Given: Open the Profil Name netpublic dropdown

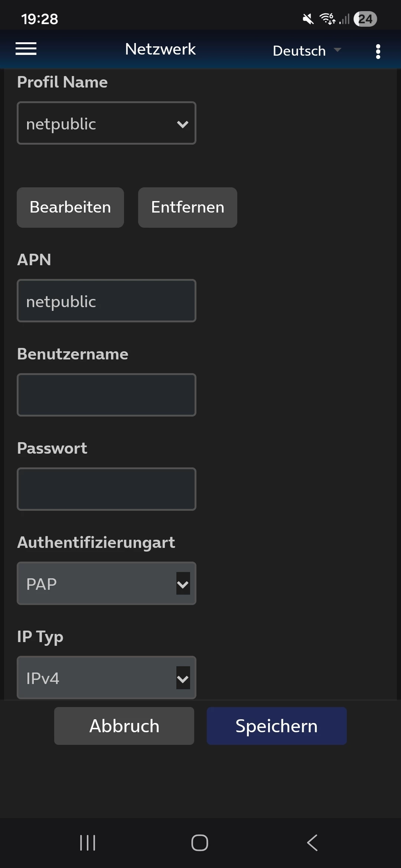Looking at the screenshot, I should coord(107,123).
